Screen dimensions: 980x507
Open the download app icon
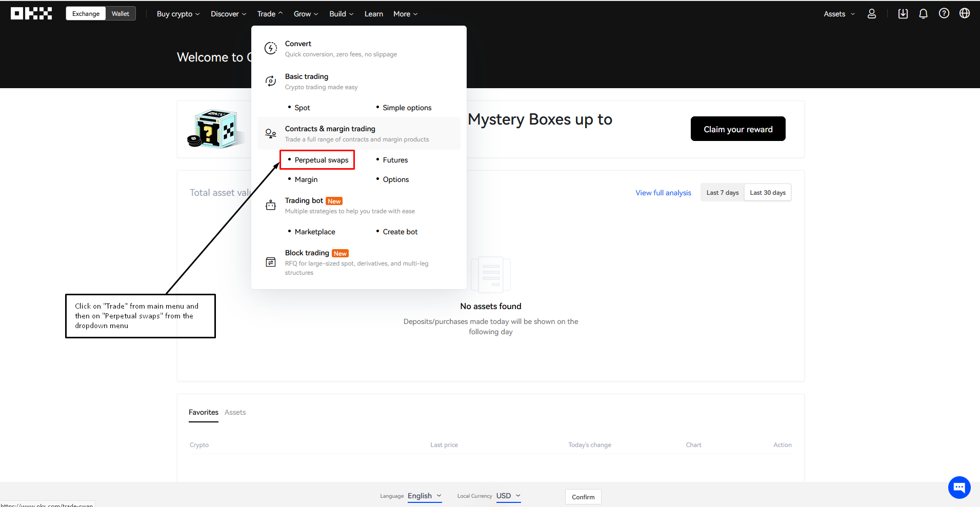click(x=903, y=14)
